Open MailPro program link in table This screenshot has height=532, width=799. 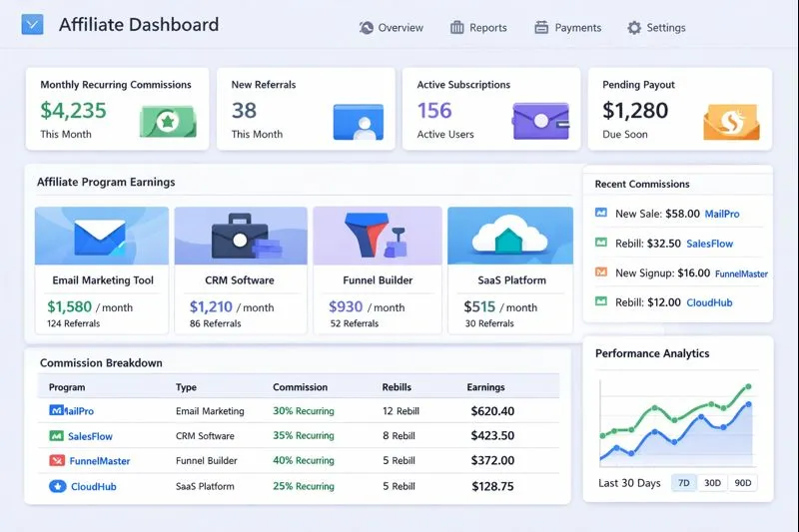click(x=79, y=411)
